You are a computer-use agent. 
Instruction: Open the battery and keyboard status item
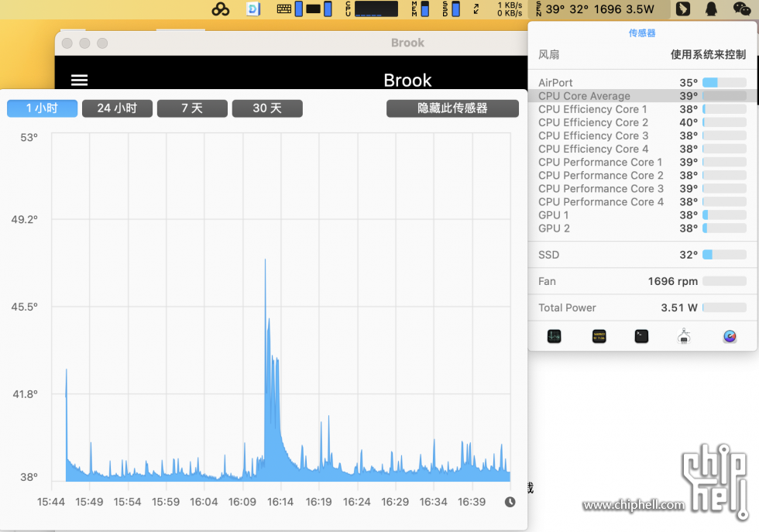pos(304,9)
